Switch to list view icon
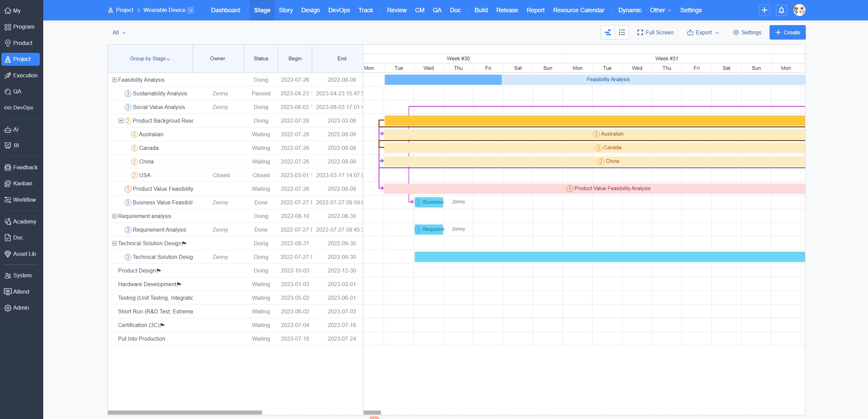 [622, 32]
